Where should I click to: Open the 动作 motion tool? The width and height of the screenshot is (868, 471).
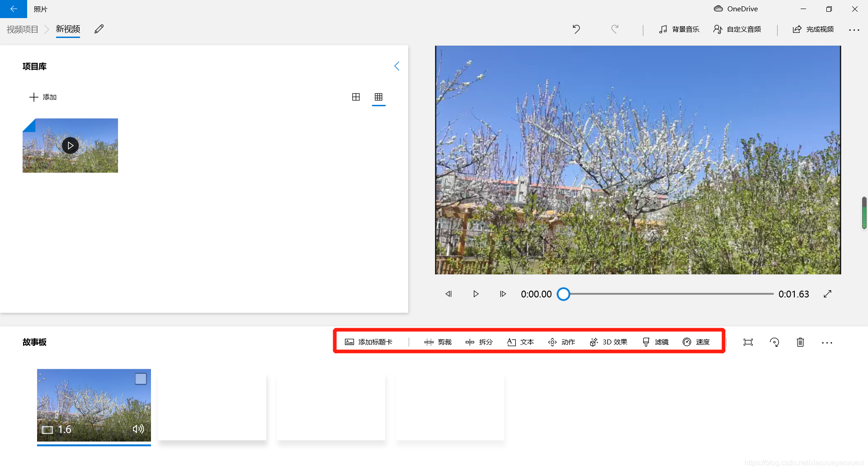click(x=561, y=342)
